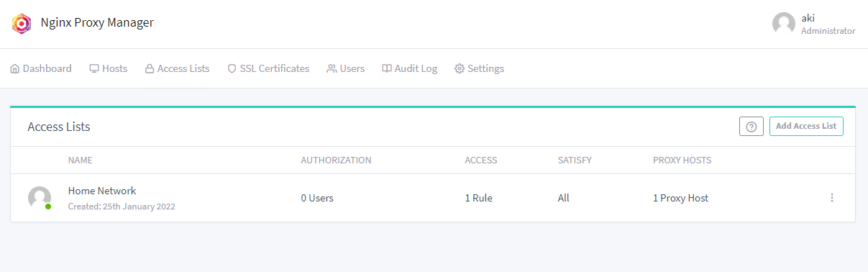
Task: Open the Home Network row options menu
Action: click(832, 198)
